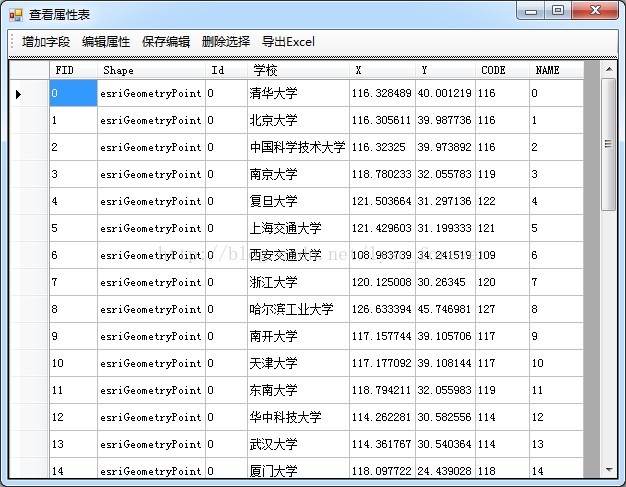Image resolution: width=626 pixels, height=487 pixels.
Task: Click the 导出Excel toolbar button
Action: [288, 42]
